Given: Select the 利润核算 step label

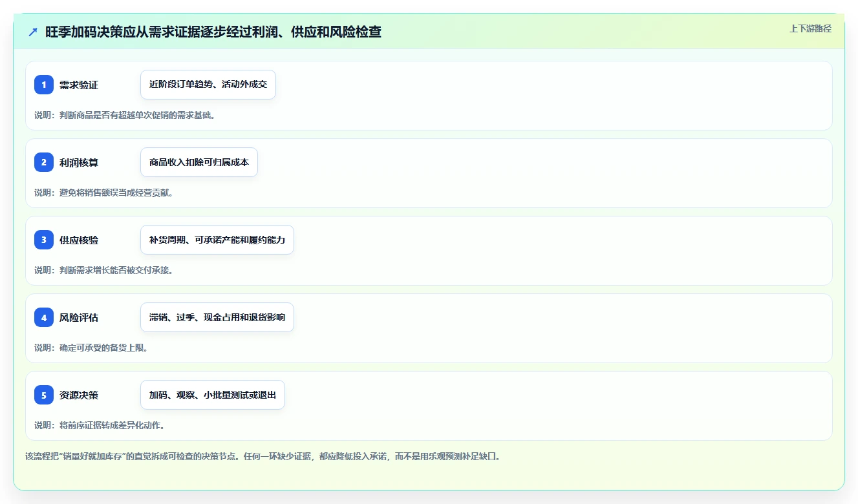Looking at the screenshot, I should (x=79, y=162).
